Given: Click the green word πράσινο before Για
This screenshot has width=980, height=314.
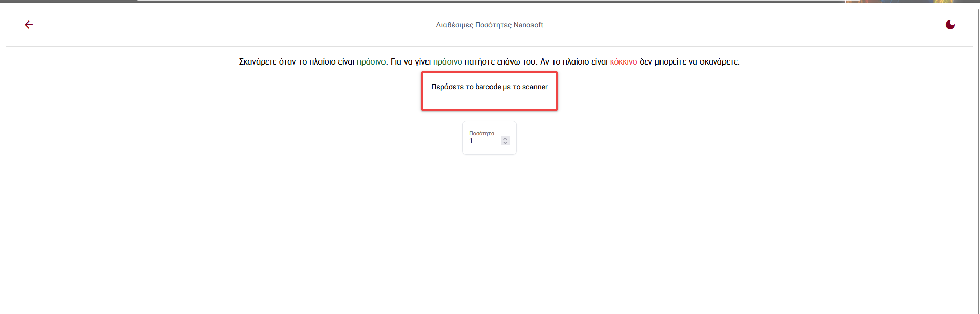Looking at the screenshot, I should pos(371,62).
